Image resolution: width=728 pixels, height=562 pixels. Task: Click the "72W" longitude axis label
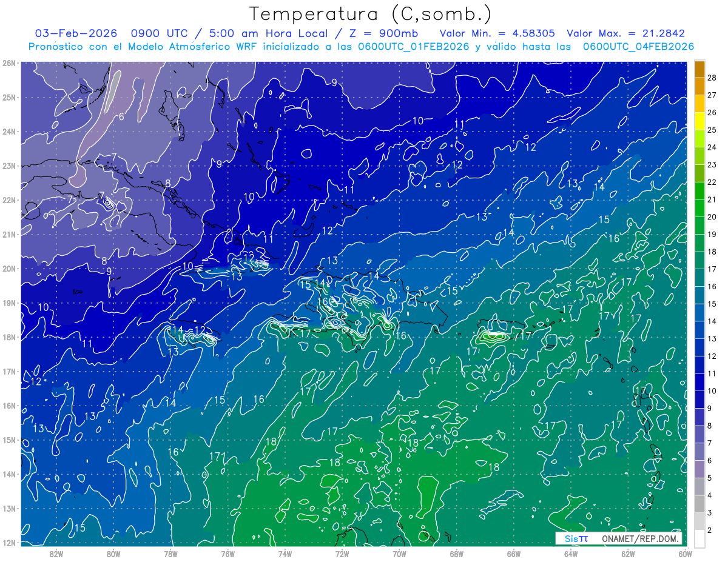(342, 554)
